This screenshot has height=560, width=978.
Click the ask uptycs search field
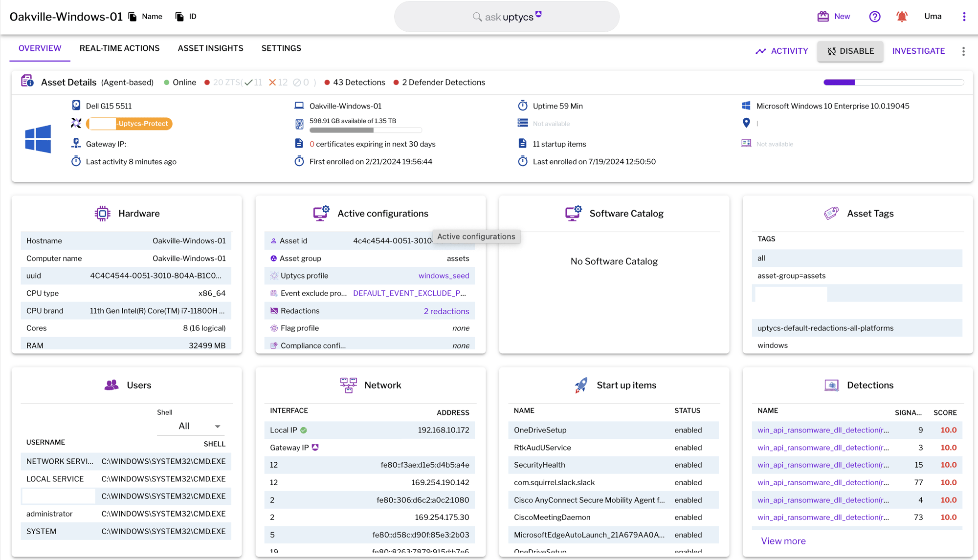click(x=507, y=17)
